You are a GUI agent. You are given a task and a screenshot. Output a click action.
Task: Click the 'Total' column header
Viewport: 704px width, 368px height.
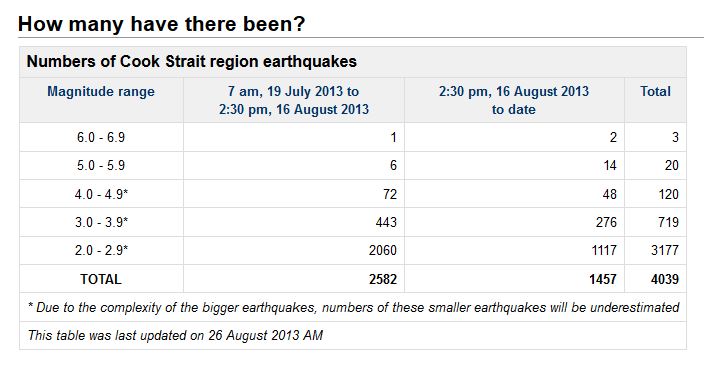pos(656,91)
